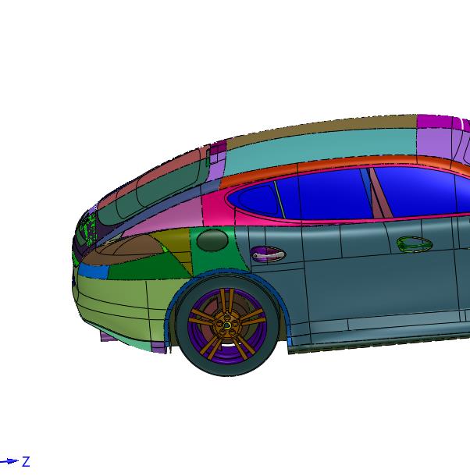Click the purple rear door handle
This screenshot has width=470, height=476.
coord(267,254)
